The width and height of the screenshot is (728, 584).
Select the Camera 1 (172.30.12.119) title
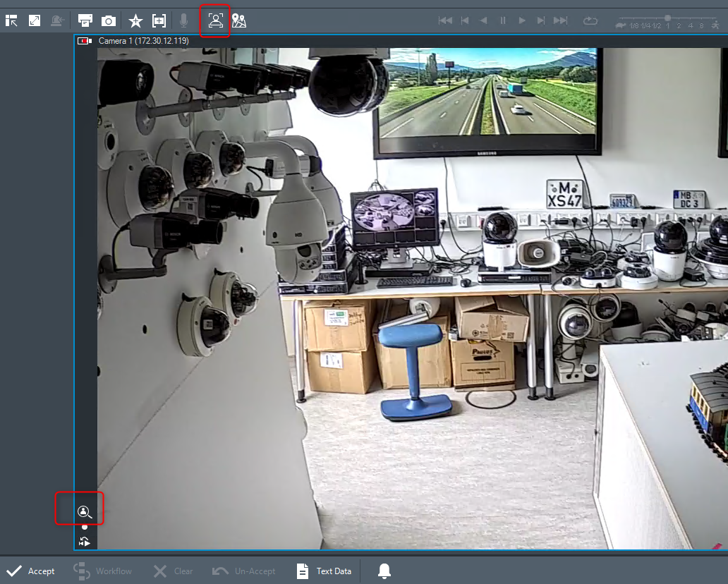(x=143, y=41)
